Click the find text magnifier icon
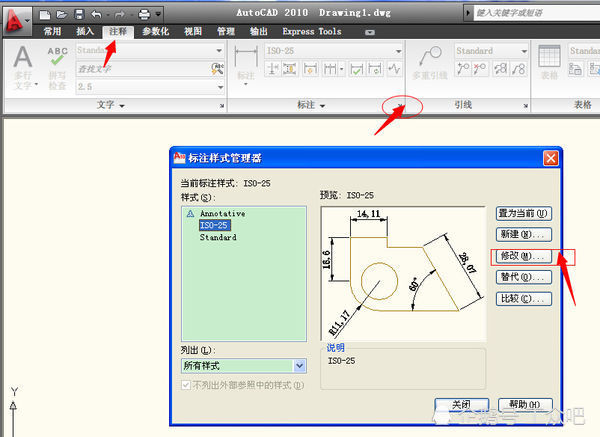The image size is (600, 437). click(x=218, y=68)
